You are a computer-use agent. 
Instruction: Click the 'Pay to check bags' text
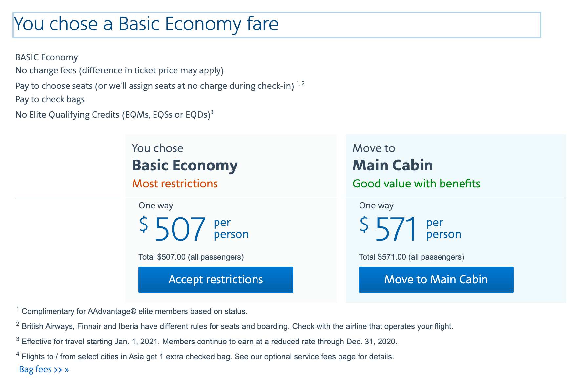coord(50,99)
